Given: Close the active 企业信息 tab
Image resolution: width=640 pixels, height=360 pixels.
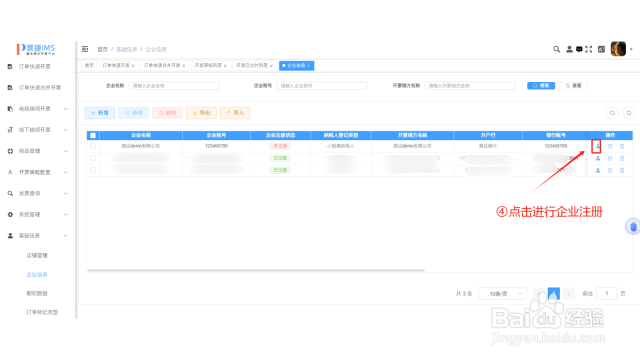Looking at the screenshot, I should 309,66.
